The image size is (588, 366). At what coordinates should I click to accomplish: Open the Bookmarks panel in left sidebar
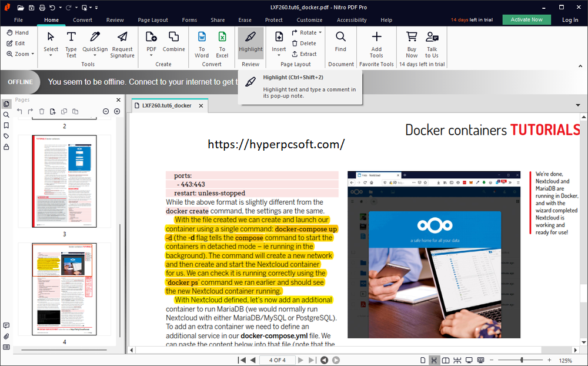[6, 125]
